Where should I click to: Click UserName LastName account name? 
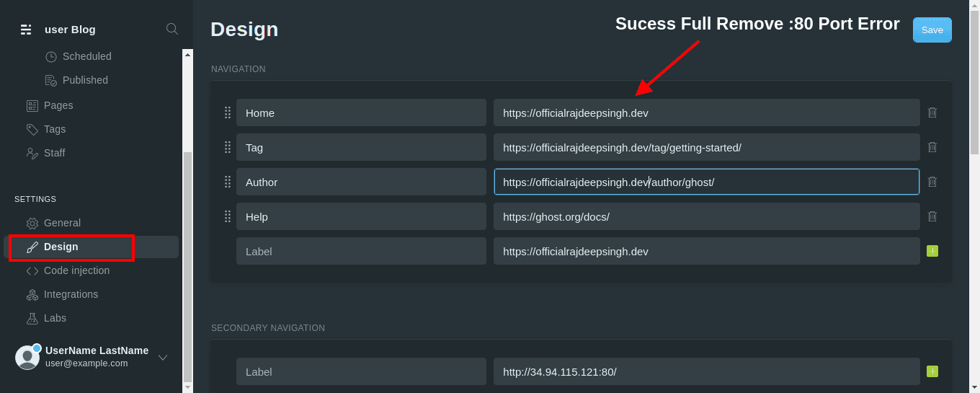tap(97, 350)
